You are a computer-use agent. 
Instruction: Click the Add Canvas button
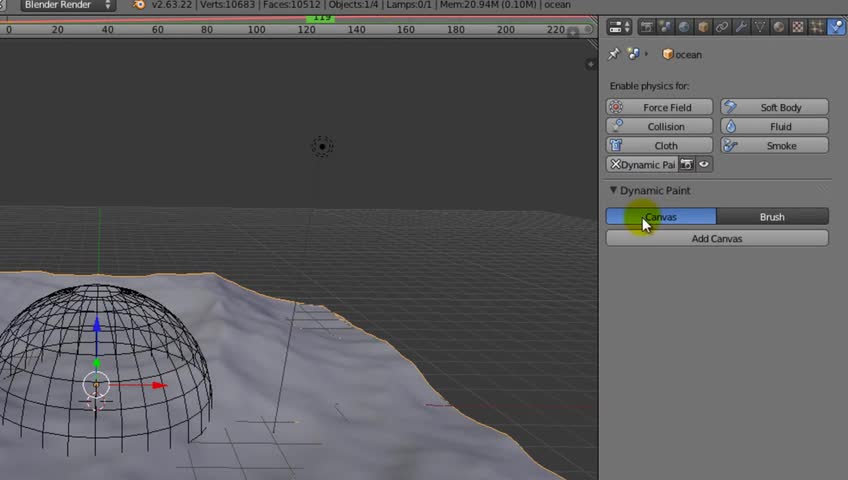point(717,238)
